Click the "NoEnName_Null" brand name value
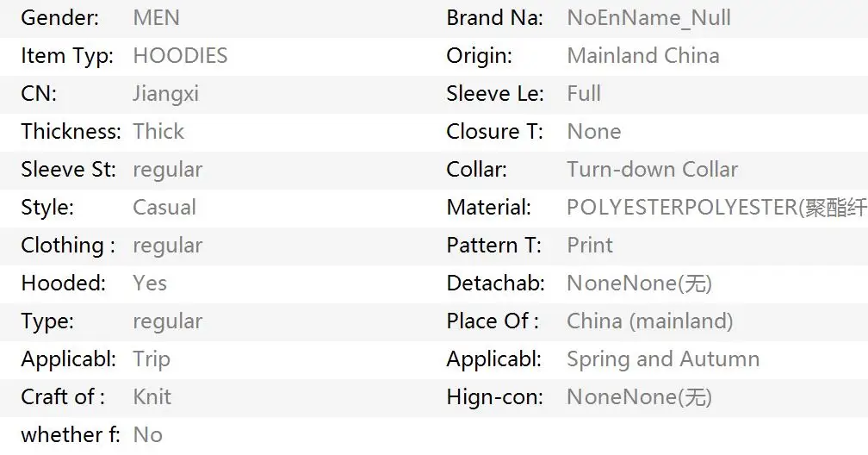This screenshot has width=868, height=455. coord(648,18)
